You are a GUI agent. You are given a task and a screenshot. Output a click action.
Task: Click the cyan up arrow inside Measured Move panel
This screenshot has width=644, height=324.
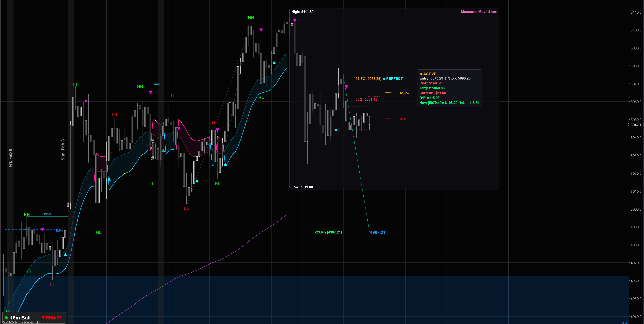tap(336, 130)
